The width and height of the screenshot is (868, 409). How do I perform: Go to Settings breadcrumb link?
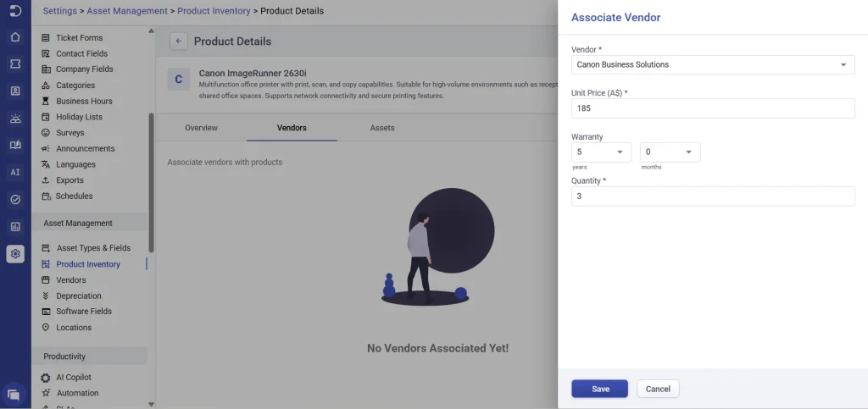[x=60, y=10]
